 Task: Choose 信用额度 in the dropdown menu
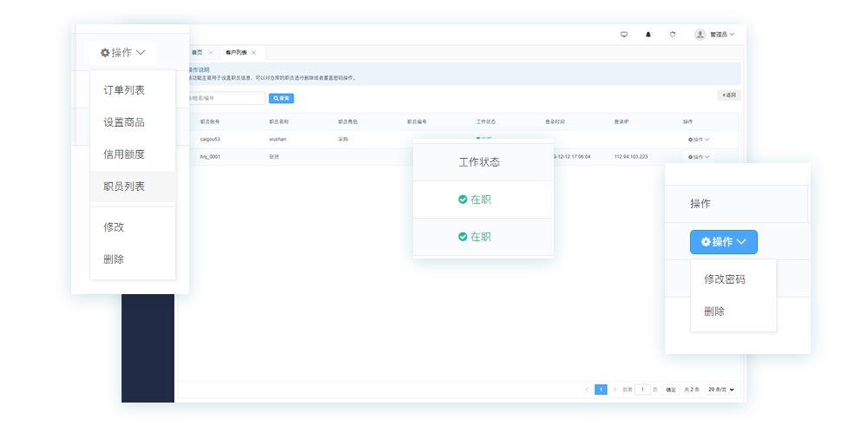124,154
